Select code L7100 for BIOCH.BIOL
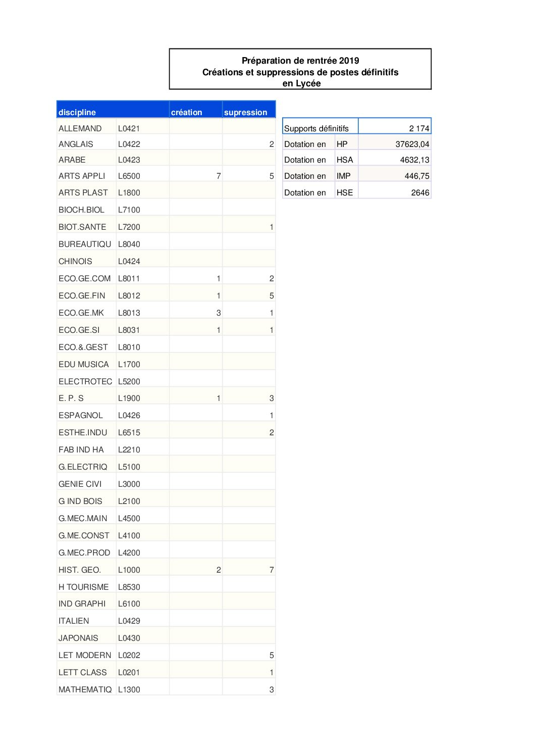Screen dimensions: 534x756 point(143,208)
